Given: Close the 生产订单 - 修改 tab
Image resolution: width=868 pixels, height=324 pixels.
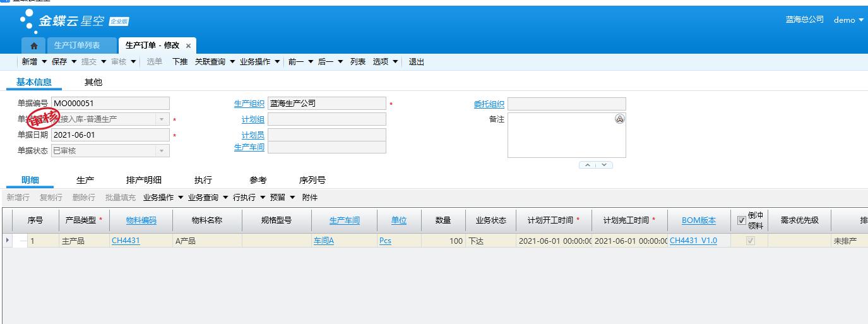Looking at the screenshot, I should [x=188, y=46].
